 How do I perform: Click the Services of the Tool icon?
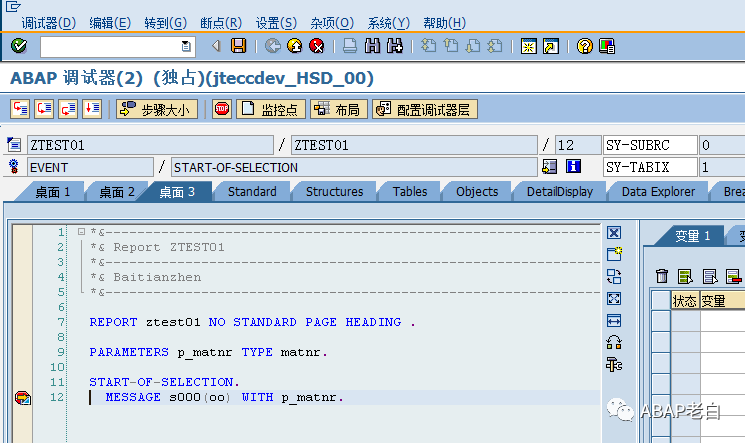click(x=614, y=365)
